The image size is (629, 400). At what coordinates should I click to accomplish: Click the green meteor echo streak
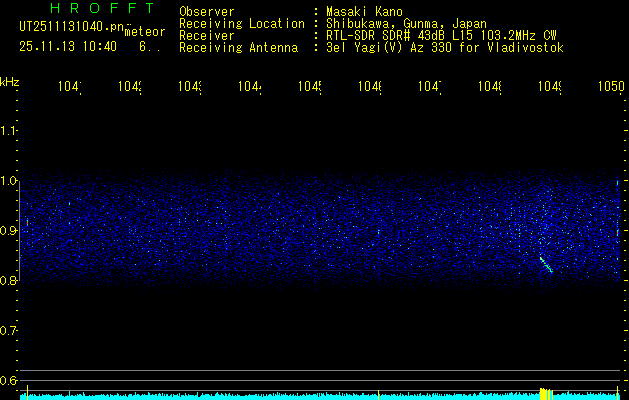[545, 264]
